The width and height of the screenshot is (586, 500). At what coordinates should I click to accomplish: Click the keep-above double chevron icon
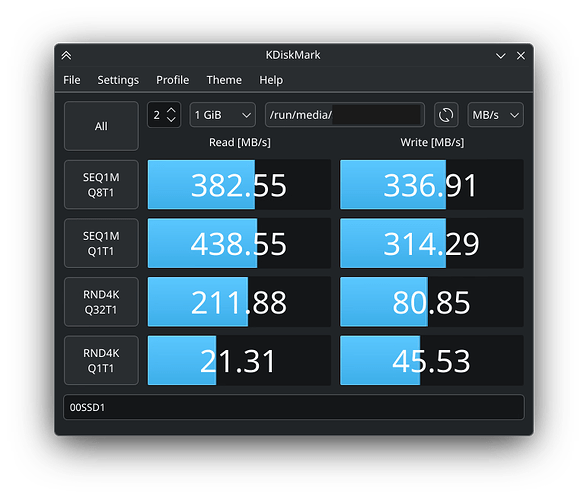66,56
